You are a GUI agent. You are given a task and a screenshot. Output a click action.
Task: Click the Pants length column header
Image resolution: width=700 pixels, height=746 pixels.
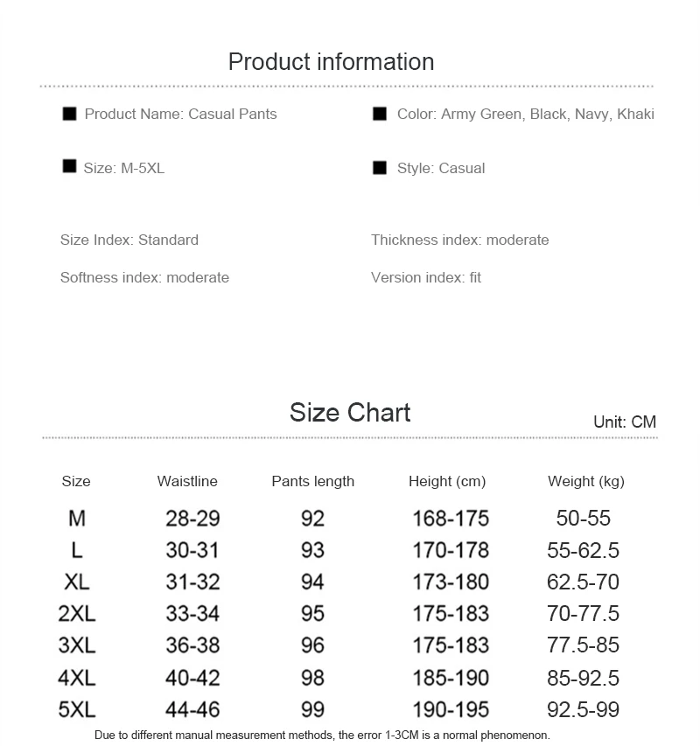coord(312,481)
